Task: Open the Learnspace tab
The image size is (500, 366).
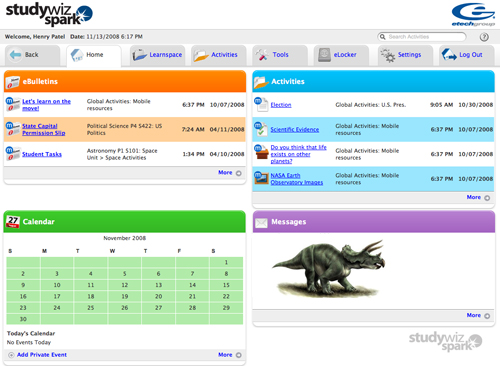Action: tap(157, 55)
